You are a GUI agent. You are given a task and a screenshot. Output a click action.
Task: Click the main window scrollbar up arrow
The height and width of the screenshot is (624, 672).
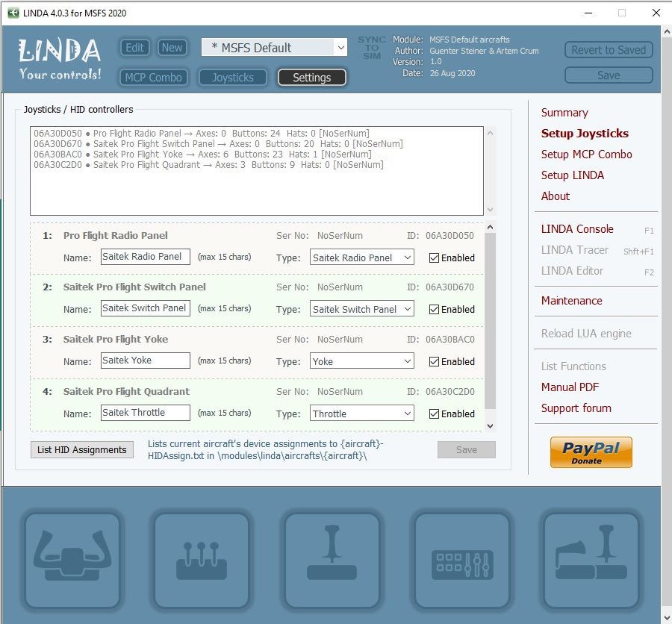(x=667, y=31)
